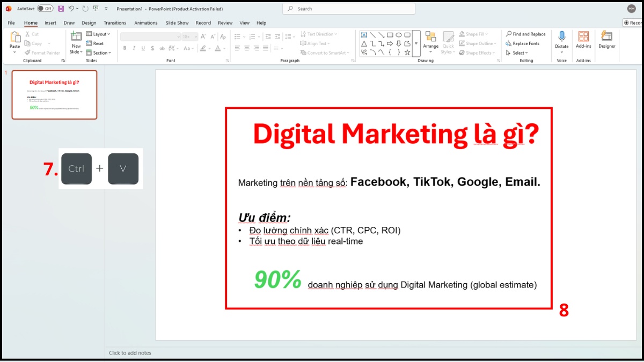Select the text box drawing tool
This screenshot has height=362, width=644.
pos(363,34)
